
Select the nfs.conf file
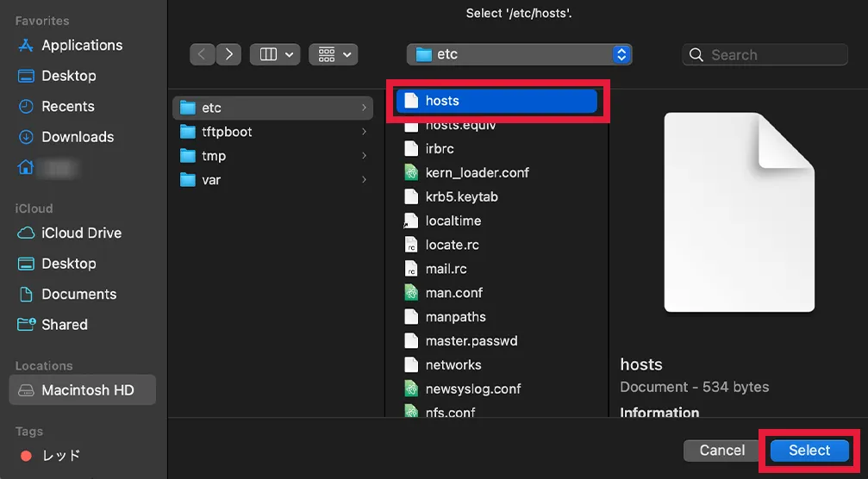tap(496, 412)
